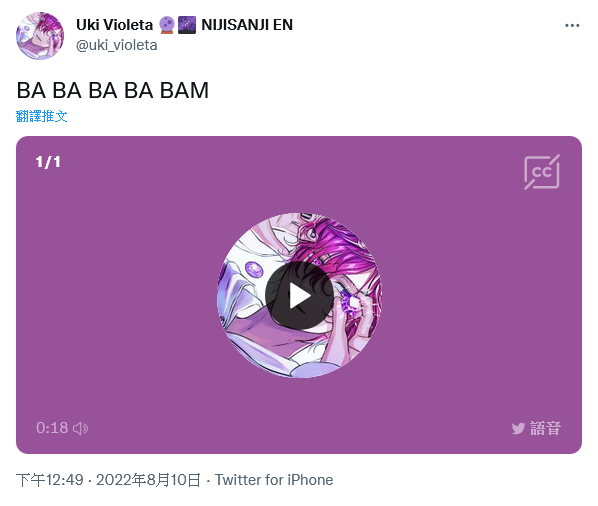Click the circular avatar artwork in player
The width and height of the screenshot is (598, 506).
click(x=299, y=296)
